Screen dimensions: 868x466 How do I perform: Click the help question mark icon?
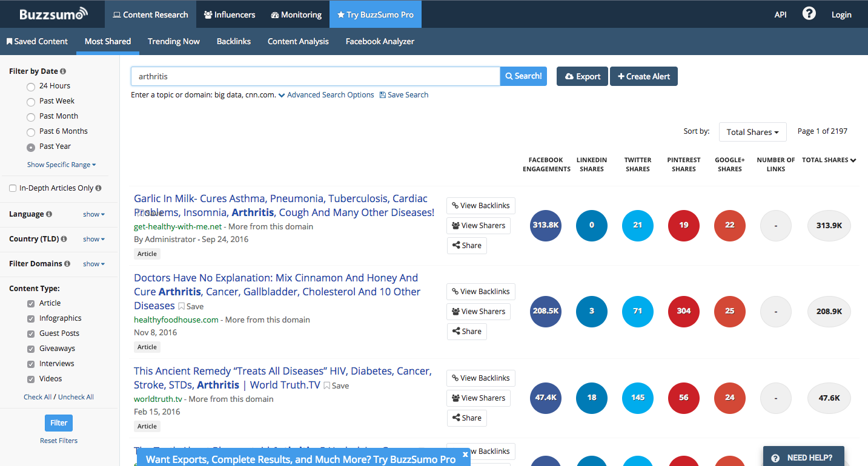click(809, 14)
